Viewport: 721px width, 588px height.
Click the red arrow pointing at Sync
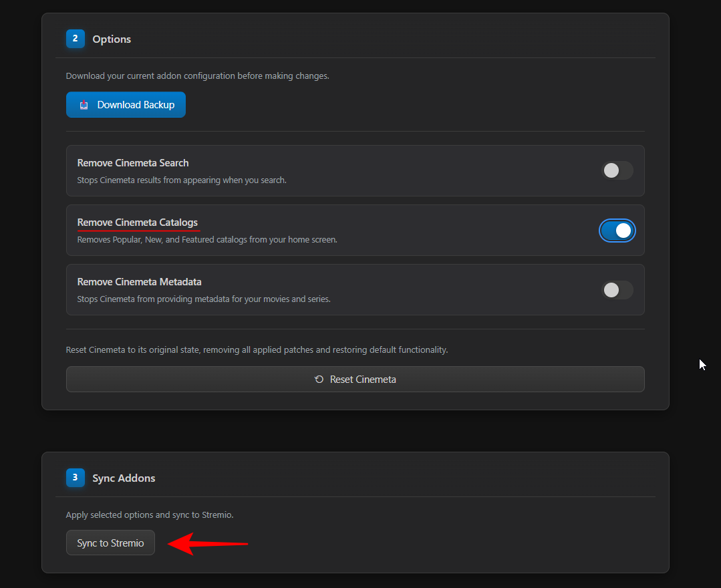pyautogui.click(x=208, y=543)
